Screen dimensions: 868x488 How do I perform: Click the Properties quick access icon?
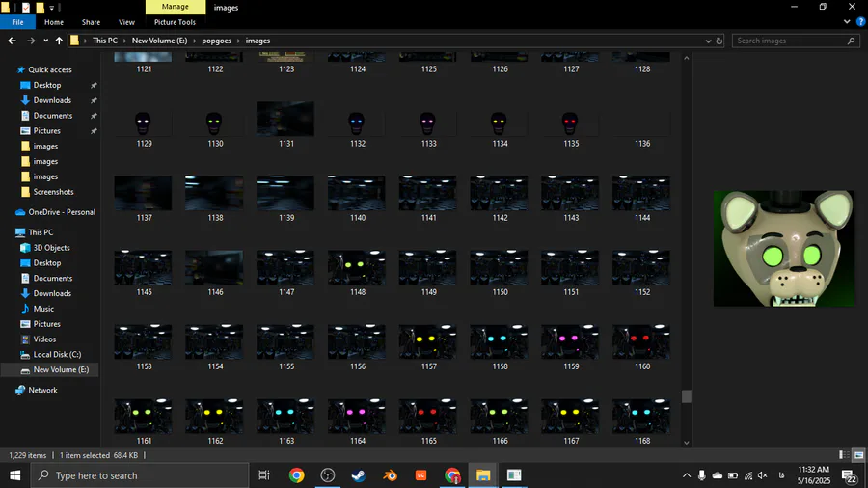25,8
